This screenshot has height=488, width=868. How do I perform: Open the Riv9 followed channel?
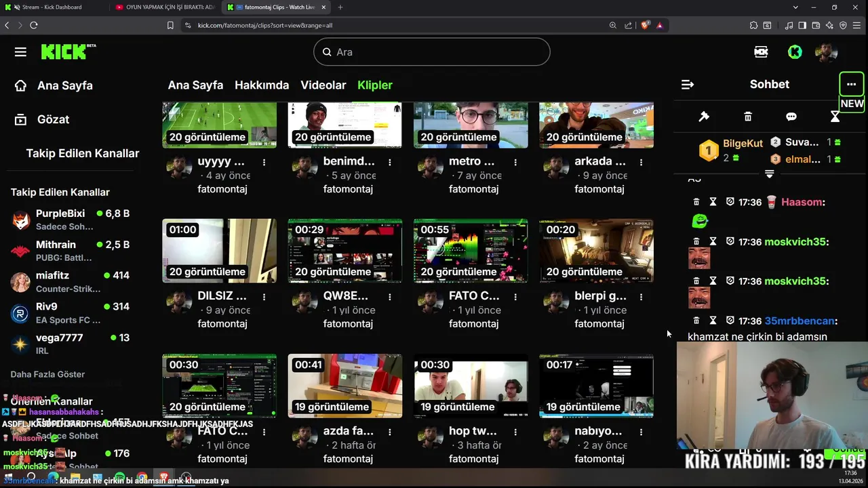71,313
